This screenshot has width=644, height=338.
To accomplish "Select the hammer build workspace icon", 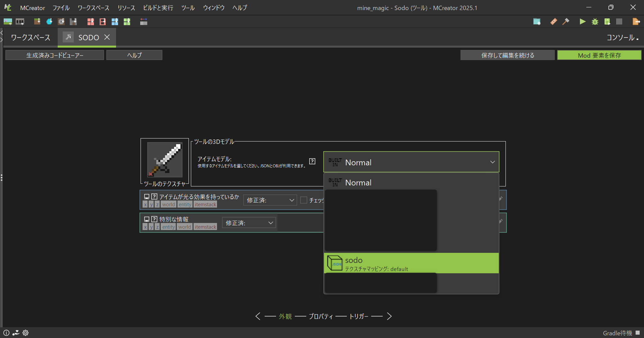I will pyautogui.click(x=566, y=21).
